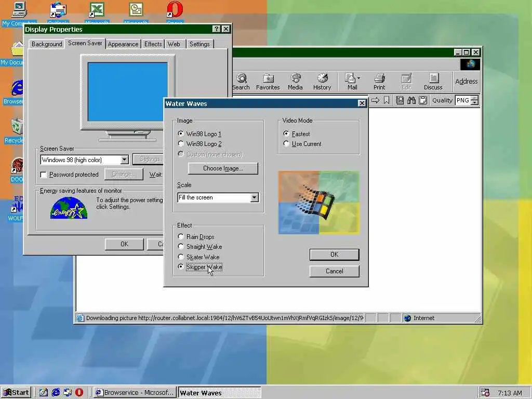Click the clipboard icon beside Quality
The width and height of the screenshot is (532, 399).
[x=423, y=100]
